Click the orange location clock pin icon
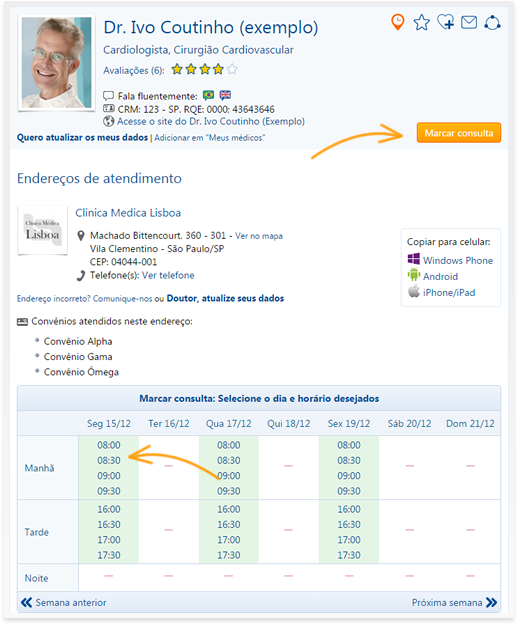The width and height of the screenshot is (518, 625). (398, 22)
